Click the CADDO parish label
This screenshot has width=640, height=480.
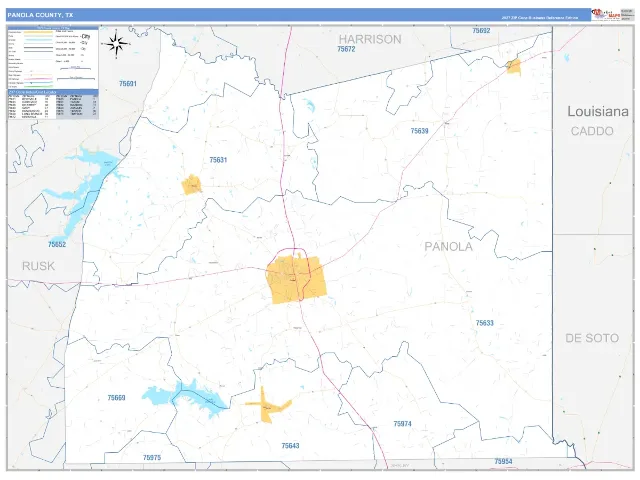(592, 131)
